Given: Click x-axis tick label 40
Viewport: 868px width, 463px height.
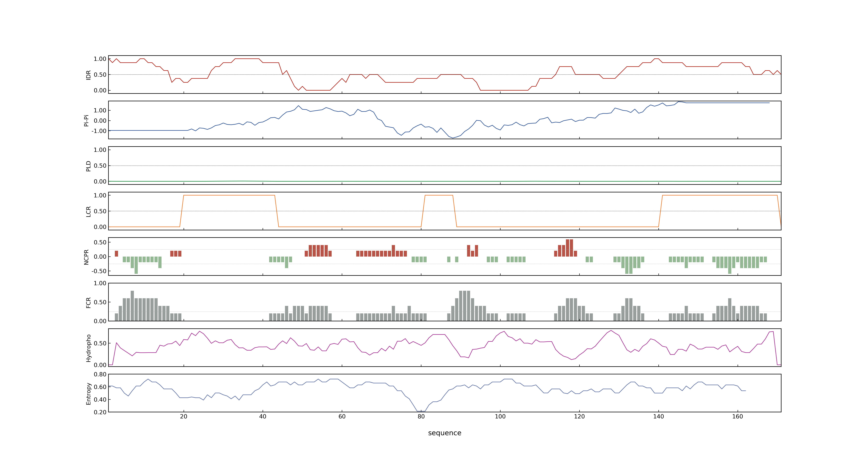Looking at the screenshot, I should [x=263, y=416].
